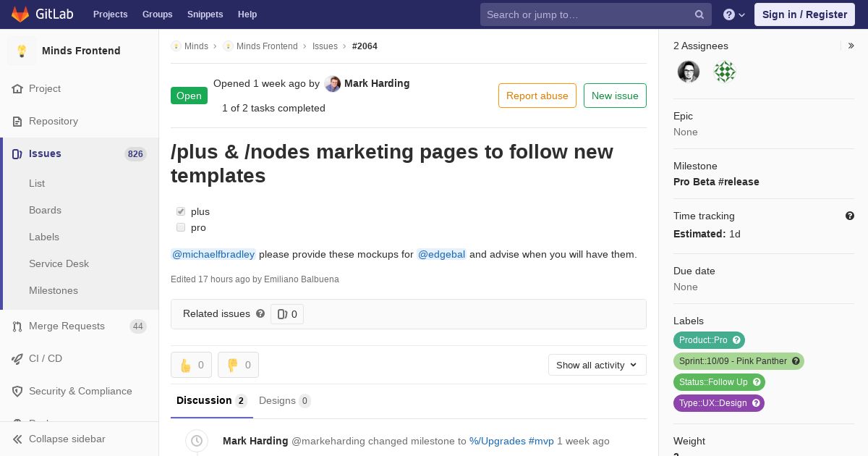Click the Report abuse button
868x456 pixels.
(537, 96)
